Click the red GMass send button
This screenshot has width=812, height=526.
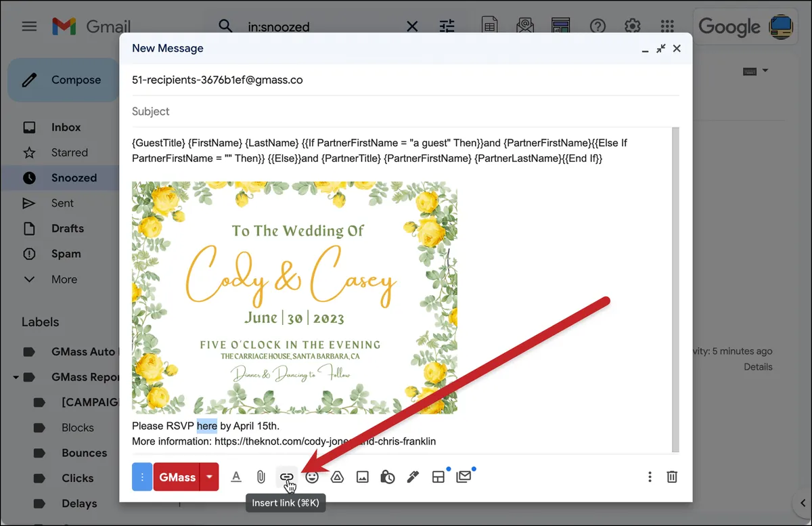(x=177, y=477)
